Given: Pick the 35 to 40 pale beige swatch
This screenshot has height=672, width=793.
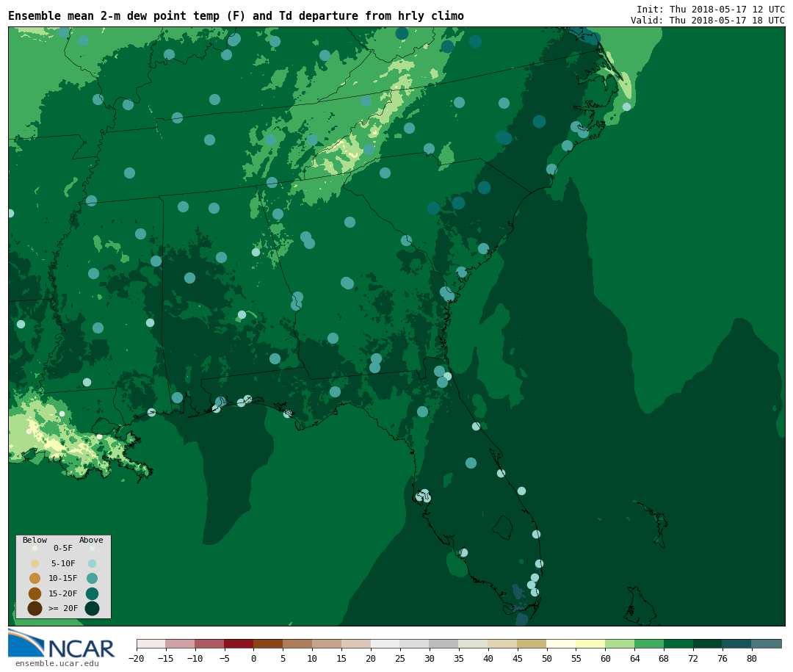Looking at the screenshot, I should point(474,643).
